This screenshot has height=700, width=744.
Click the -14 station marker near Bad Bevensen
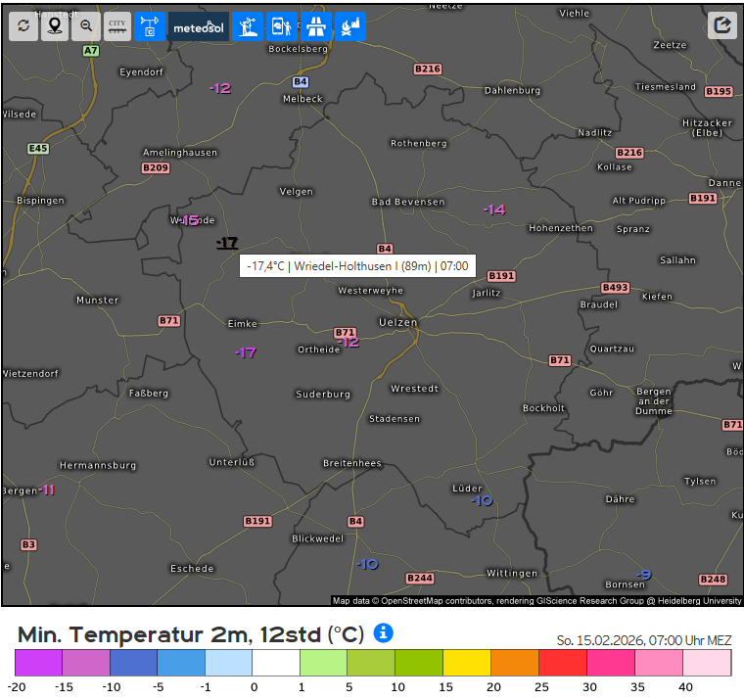(493, 210)
